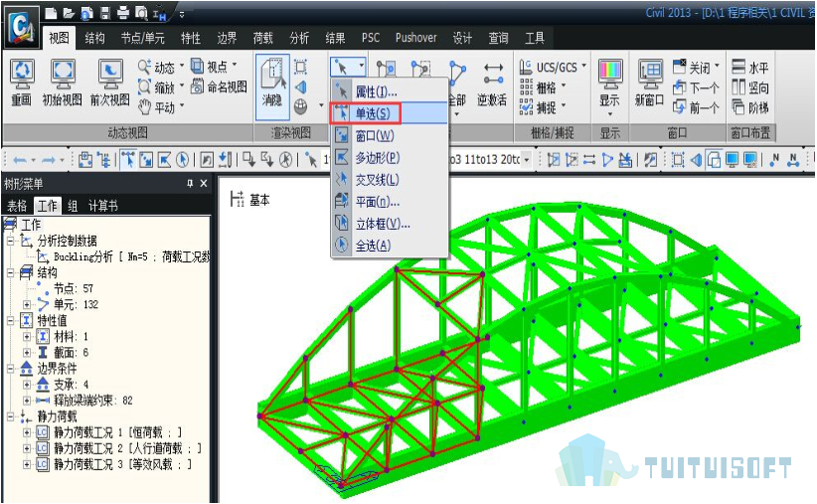Screen dimensions: 817x504
Task: Click the forward arrow in the second toolbar
Action: coord(49,159)
